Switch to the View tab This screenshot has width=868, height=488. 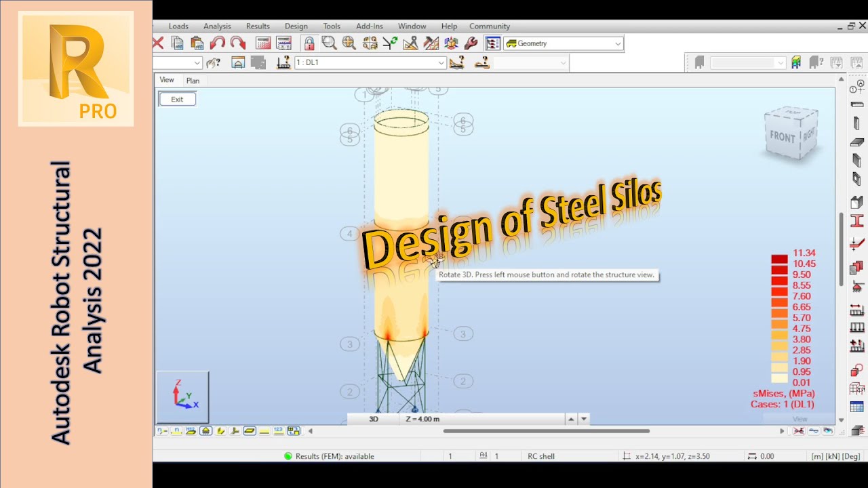pyautogui.click(x=167, y=80)
